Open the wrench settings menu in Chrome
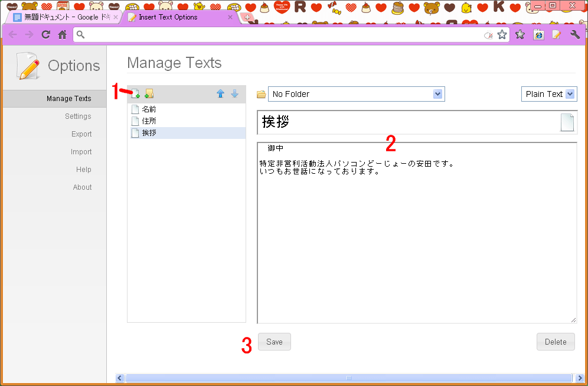Screen dimensions: 588x386 click(x=575, y=35)
